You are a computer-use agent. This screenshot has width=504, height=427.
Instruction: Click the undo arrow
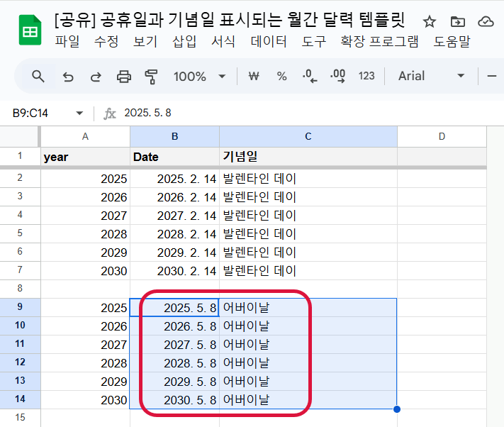68,76
